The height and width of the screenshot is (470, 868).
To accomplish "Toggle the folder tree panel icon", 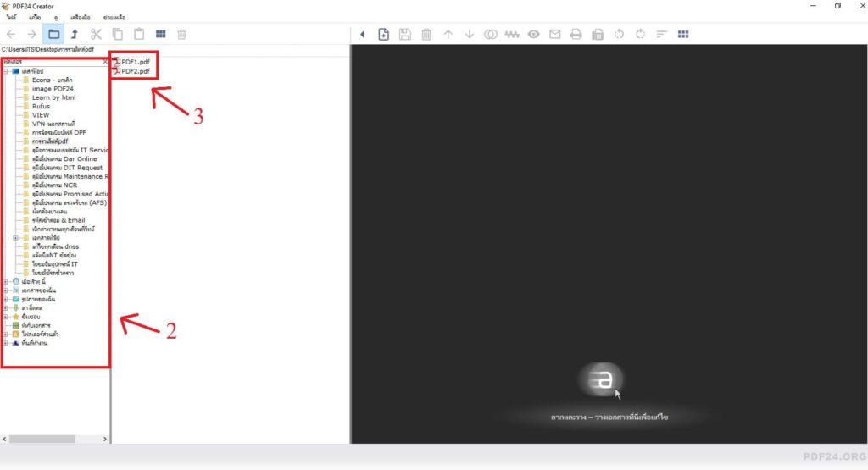I will point(53,35).
